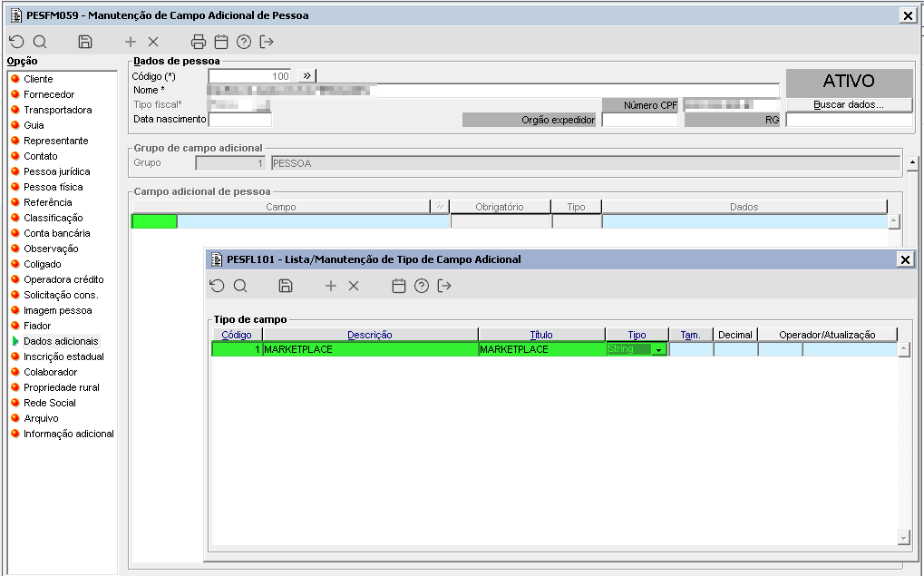Viewport: 924px width, 576px height.
Task: Click the Tam. column header
Action: 690,335
